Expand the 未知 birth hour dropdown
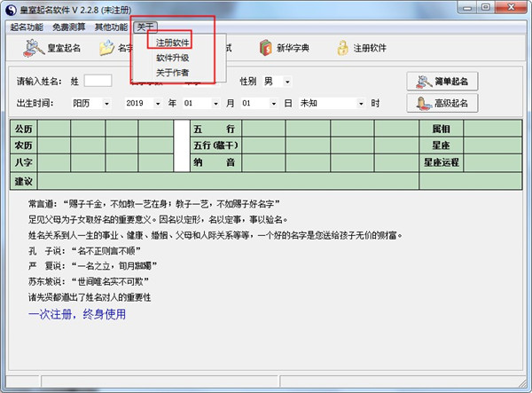Image resolution: width=532 pixels, height=393 pixels. coord(361,104)
